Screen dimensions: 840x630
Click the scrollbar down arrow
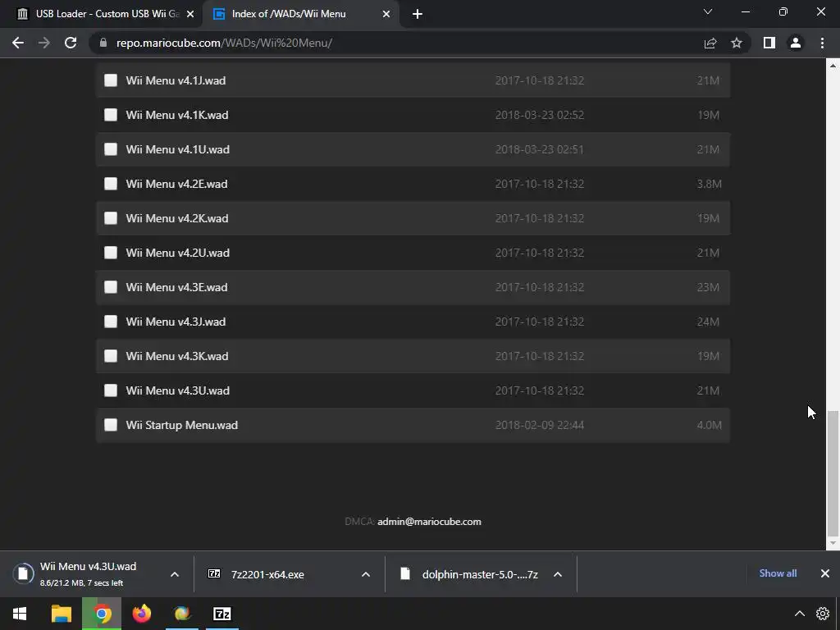point(833,543)
